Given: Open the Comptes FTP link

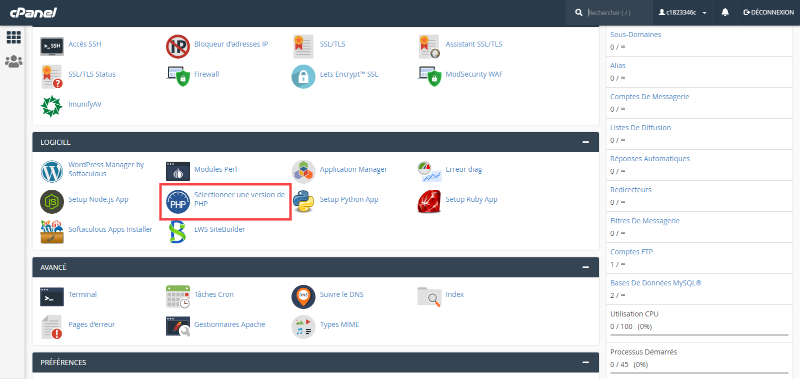Looking at the screenshot, I should [632, 252].
